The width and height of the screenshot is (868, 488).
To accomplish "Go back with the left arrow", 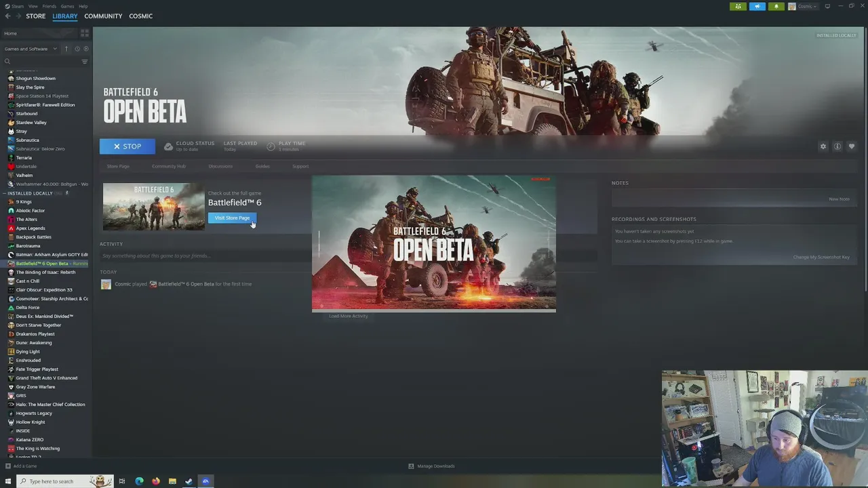I will 8,16.
